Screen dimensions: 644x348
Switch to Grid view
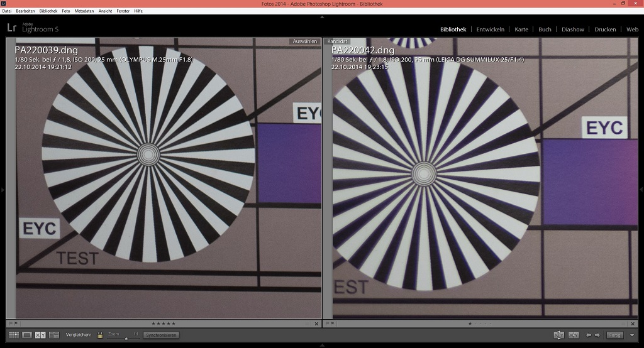click(x=13, y=335)
